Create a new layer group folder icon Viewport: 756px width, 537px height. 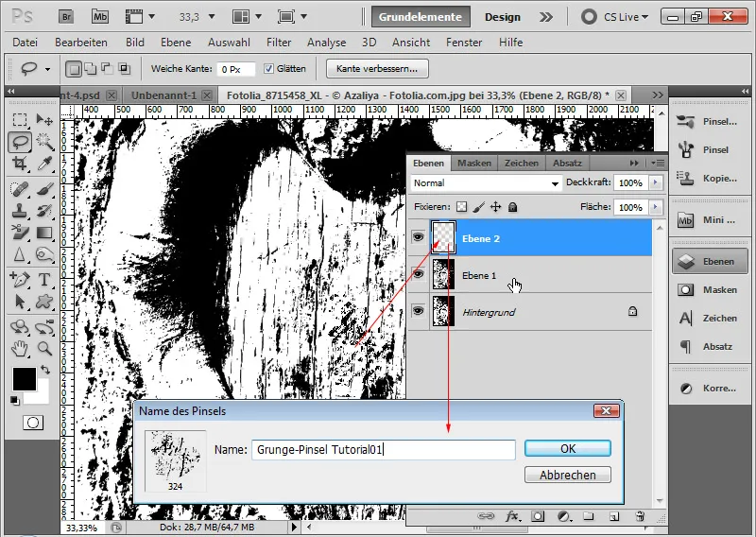coord(588,516)
